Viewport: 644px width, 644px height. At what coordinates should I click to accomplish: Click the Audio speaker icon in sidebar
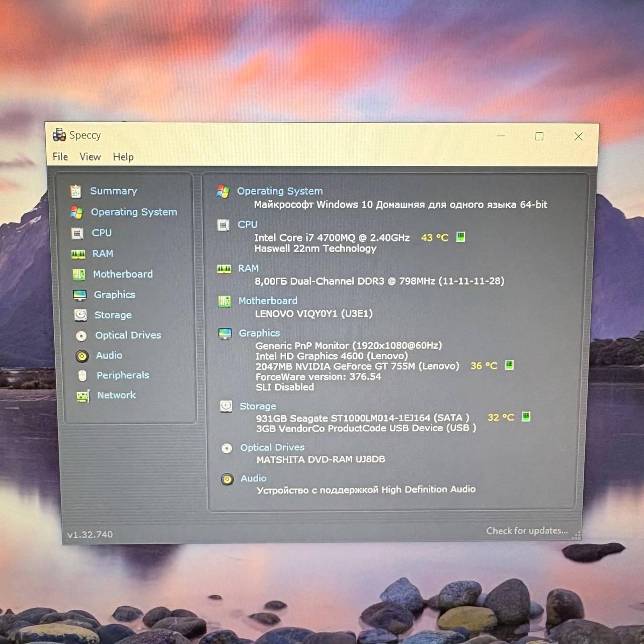coord(82,356)
